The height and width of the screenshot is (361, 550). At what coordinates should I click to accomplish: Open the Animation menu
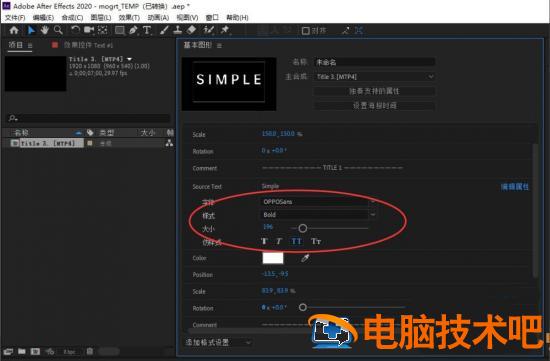click(x=158, y=18)
